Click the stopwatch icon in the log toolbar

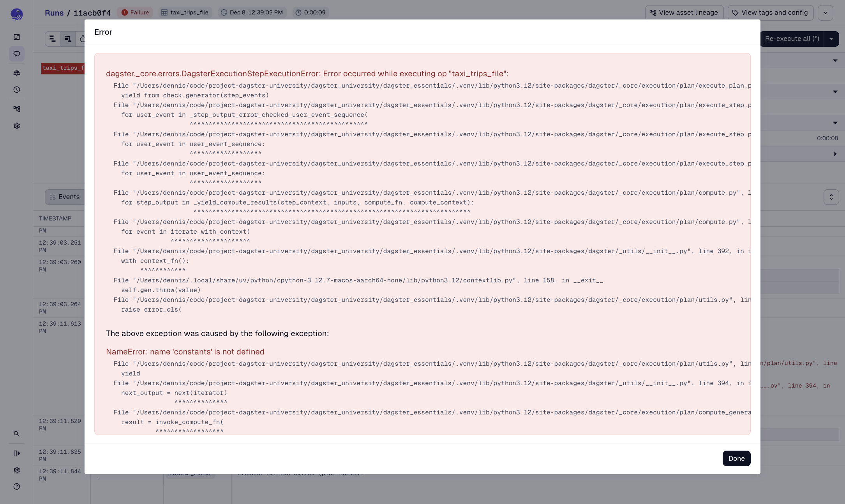click(x=82, y=39)
